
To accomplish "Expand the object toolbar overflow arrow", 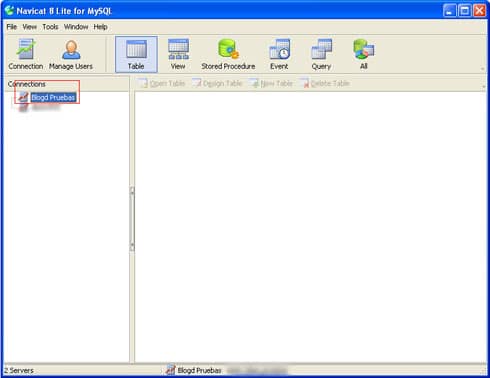I will tap(483, 87).
